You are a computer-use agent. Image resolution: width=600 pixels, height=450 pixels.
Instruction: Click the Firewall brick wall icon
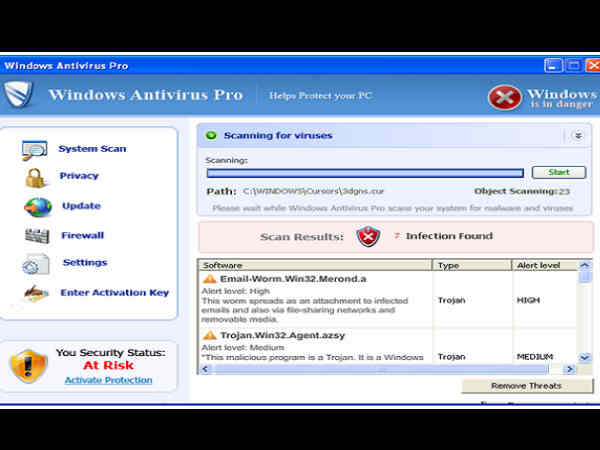point(37,236)
